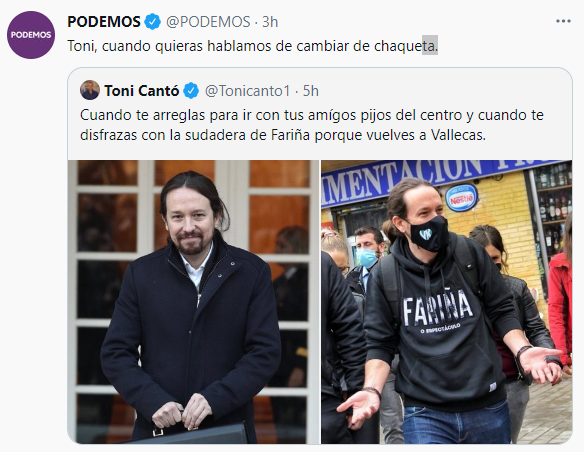
Task: Click the 5h quoted tweet timestamp
Action: click(x=311, y=91)
